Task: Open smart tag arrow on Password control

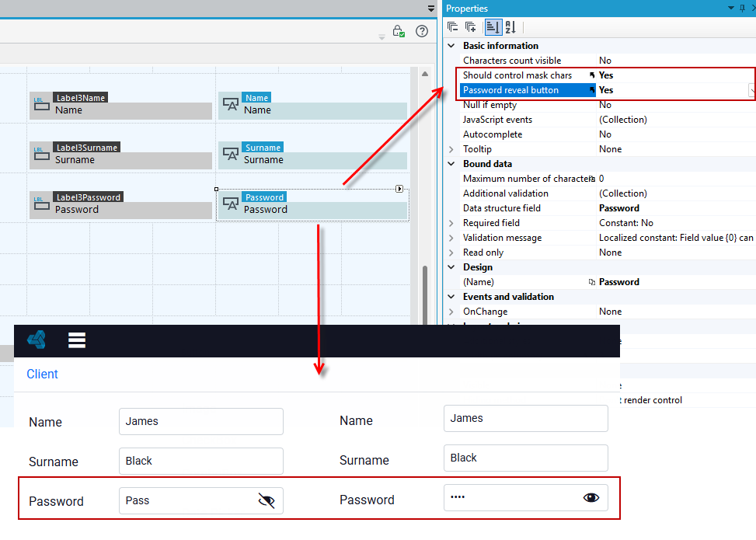Action: [399, 189]
